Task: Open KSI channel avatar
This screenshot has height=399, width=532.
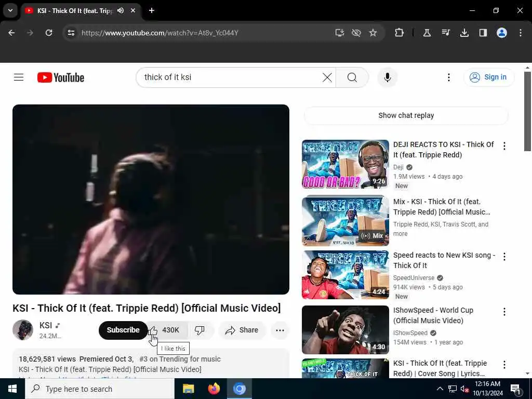Action: tap(23, 330)
